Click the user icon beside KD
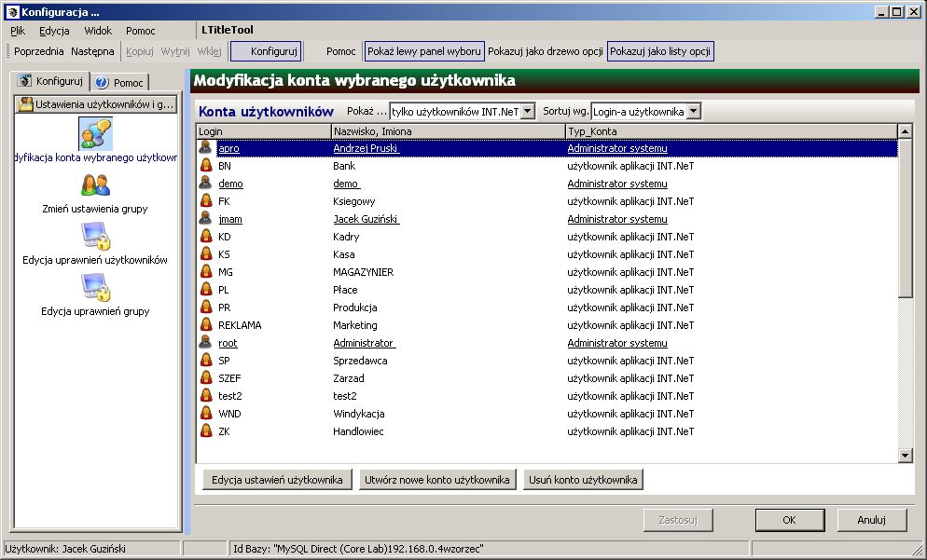This screenshot has height=560, width=927. click(x=206, y=237)
